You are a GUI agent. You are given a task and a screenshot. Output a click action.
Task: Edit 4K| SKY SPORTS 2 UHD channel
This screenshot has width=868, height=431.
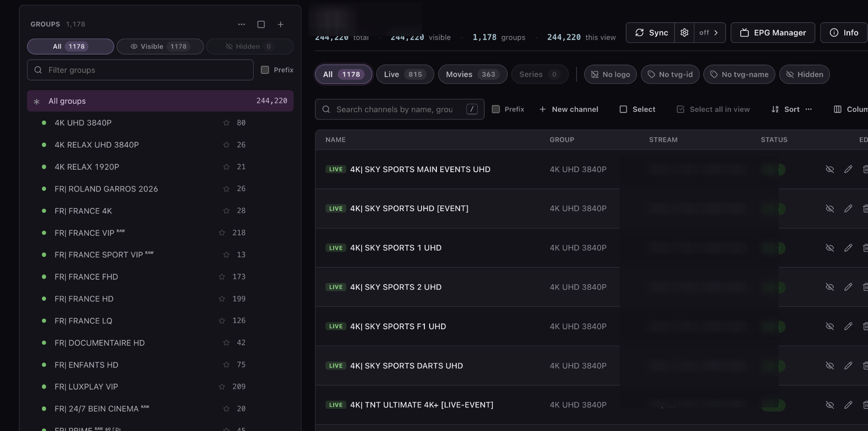point(848,287)
